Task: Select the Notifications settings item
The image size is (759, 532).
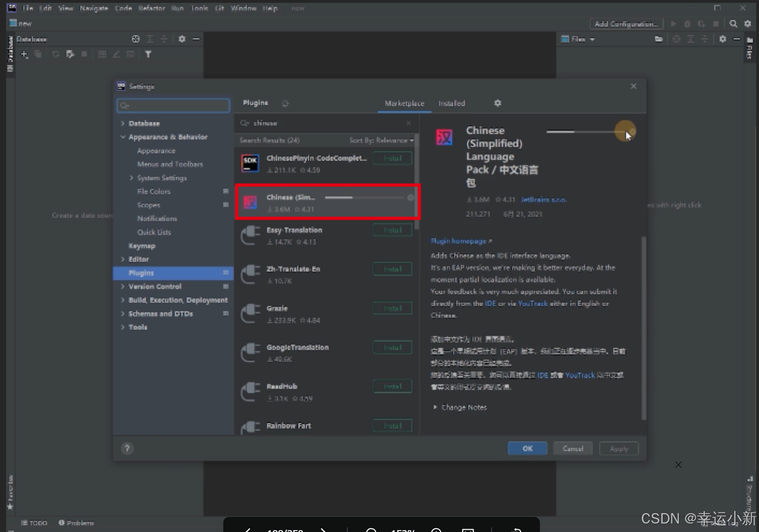Action: pyautogui.click(x=157, y=218)
